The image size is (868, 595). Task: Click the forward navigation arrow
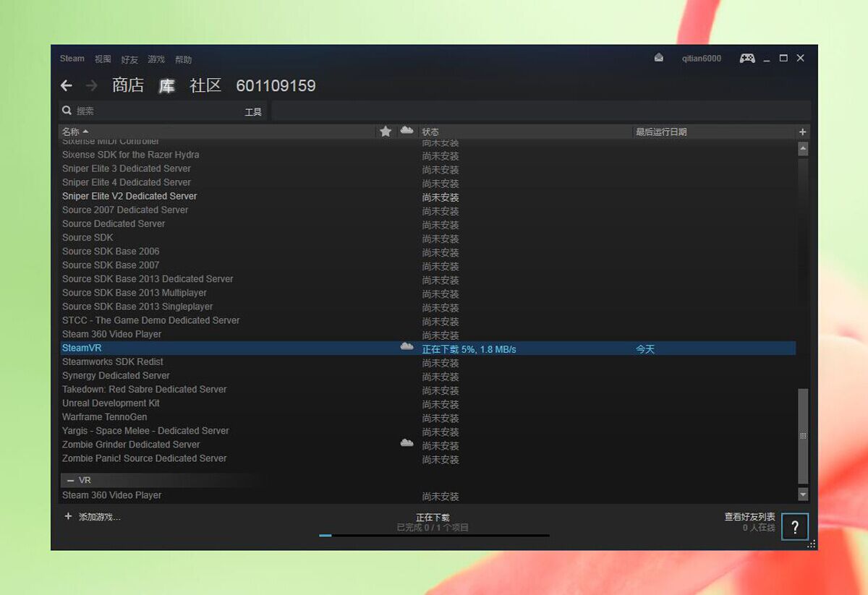coord(91,86)
